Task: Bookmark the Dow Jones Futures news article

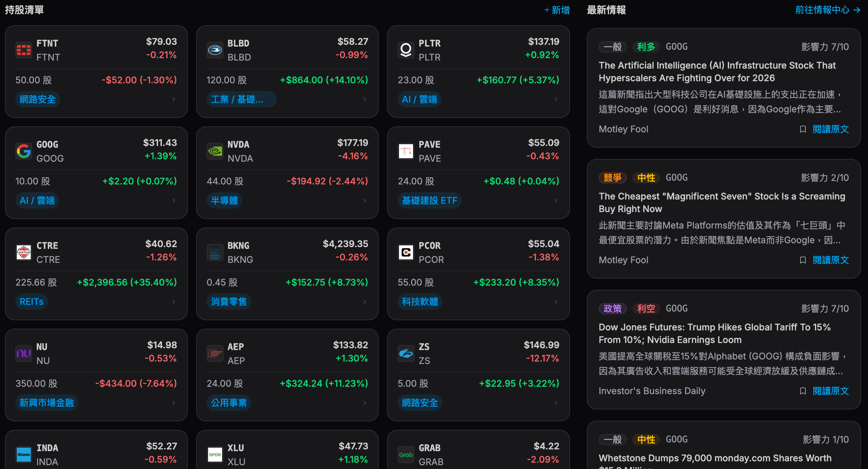Action: 803,391
